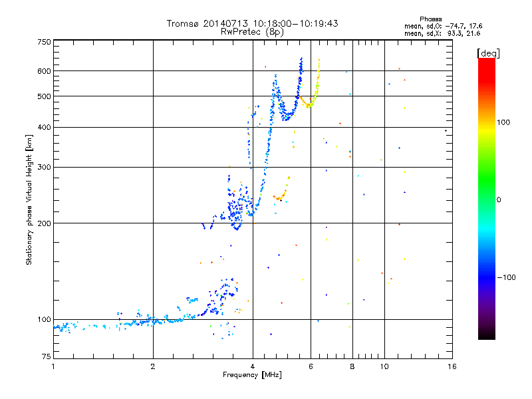
Task: Click the '10' x-axis tick label
Action: coord(384,366)
